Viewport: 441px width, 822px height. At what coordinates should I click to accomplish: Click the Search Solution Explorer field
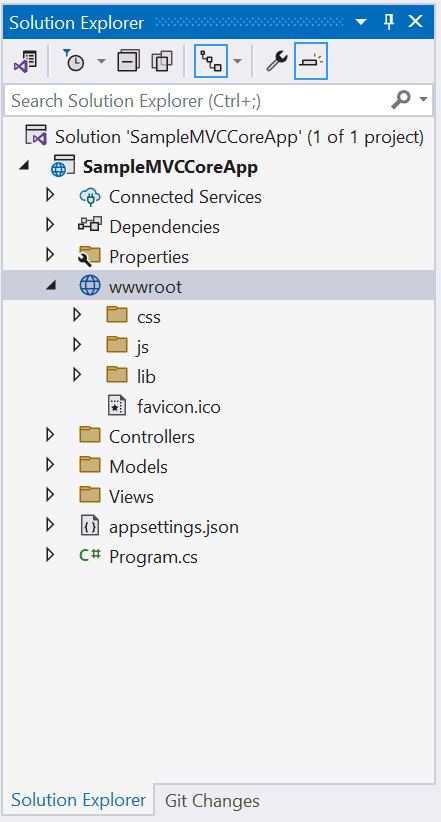[219, 100]
